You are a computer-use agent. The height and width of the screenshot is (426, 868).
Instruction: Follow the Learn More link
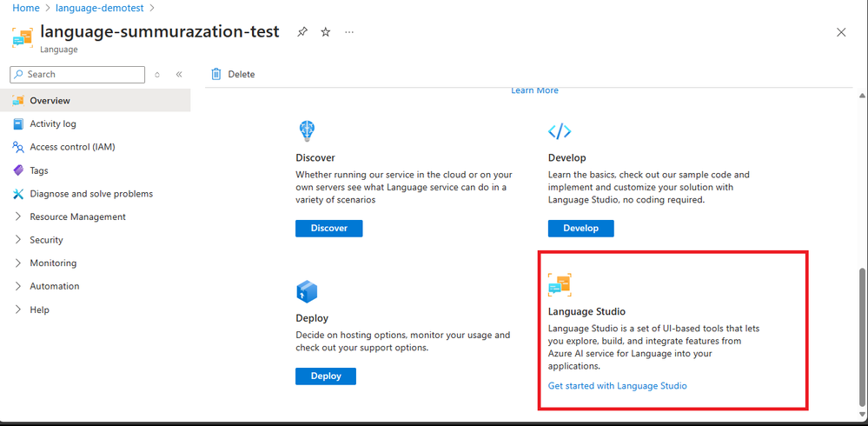coord(534,90)
